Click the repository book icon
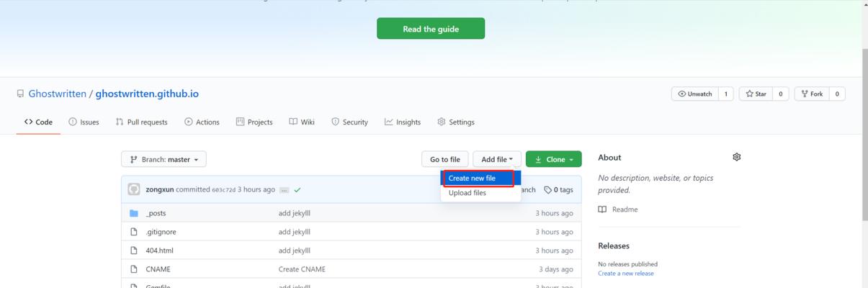Image resolution: width=868 pixels, height=288 pixels. 20,94
